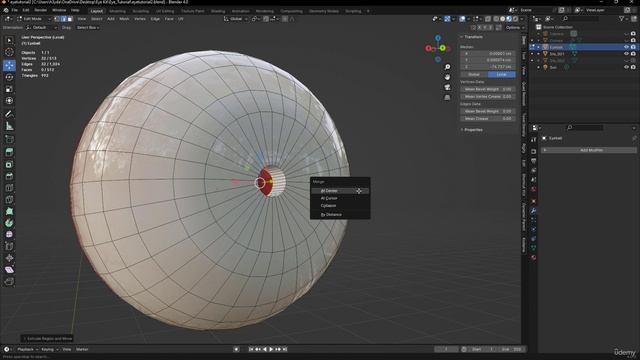640x360 pixels.
Task: Open the Vertex menu in the viewport header
Action: 140,19
